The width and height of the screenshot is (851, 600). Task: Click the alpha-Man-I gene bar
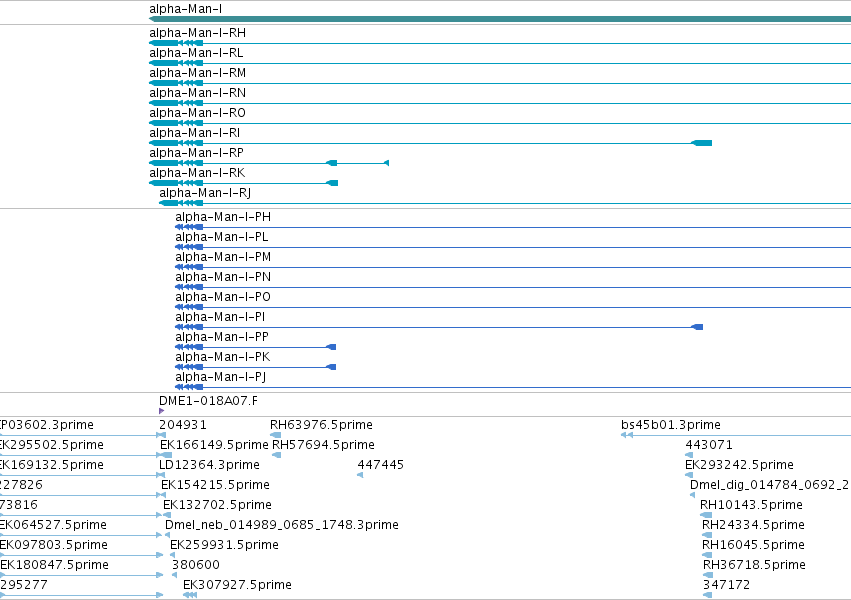coord(500,20)
